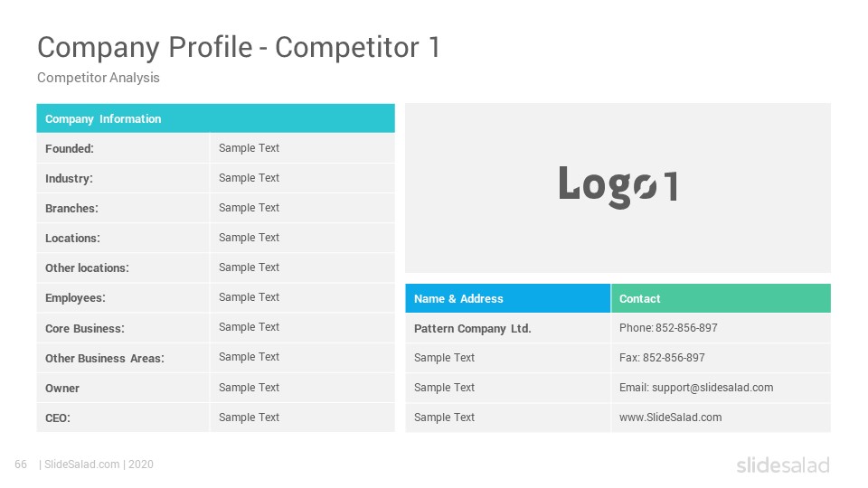Open the www.SlideSalad.com website link

[670, 418]
